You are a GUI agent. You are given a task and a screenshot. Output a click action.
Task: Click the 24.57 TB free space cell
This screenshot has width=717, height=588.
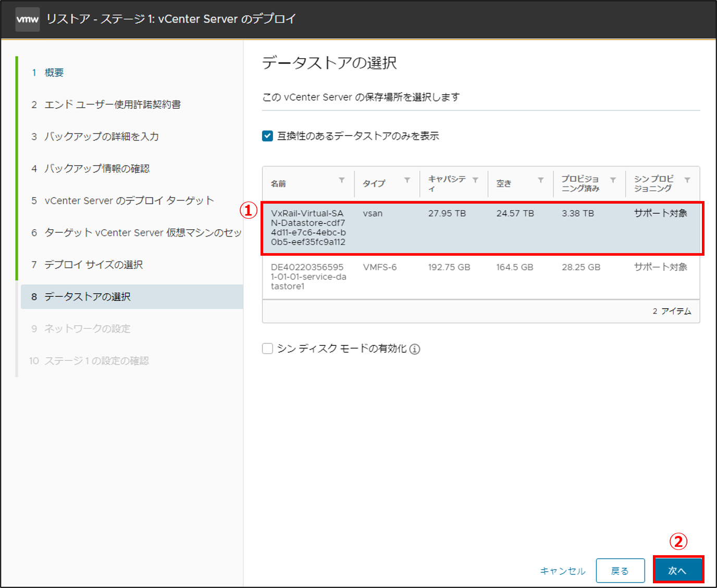coord(515,214)
